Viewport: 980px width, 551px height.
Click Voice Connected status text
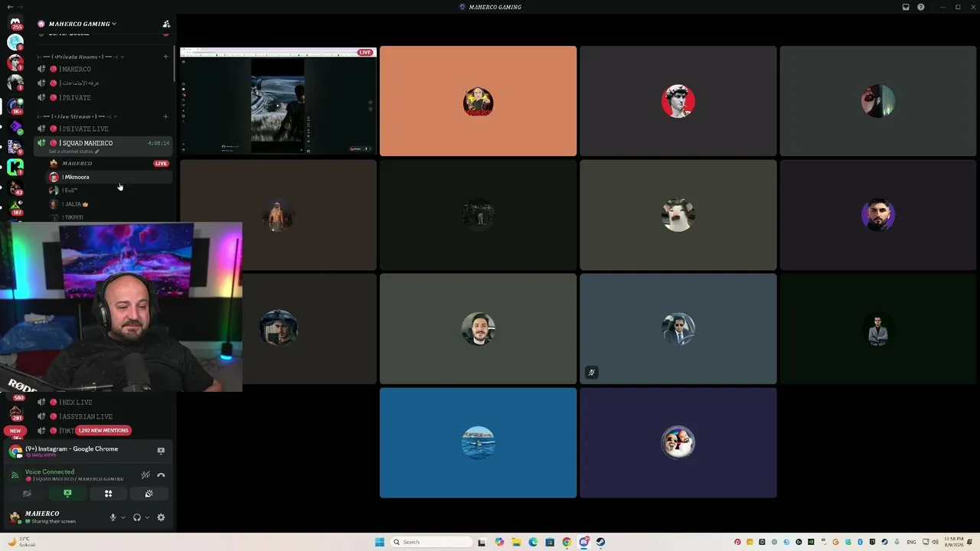[50, 472]
